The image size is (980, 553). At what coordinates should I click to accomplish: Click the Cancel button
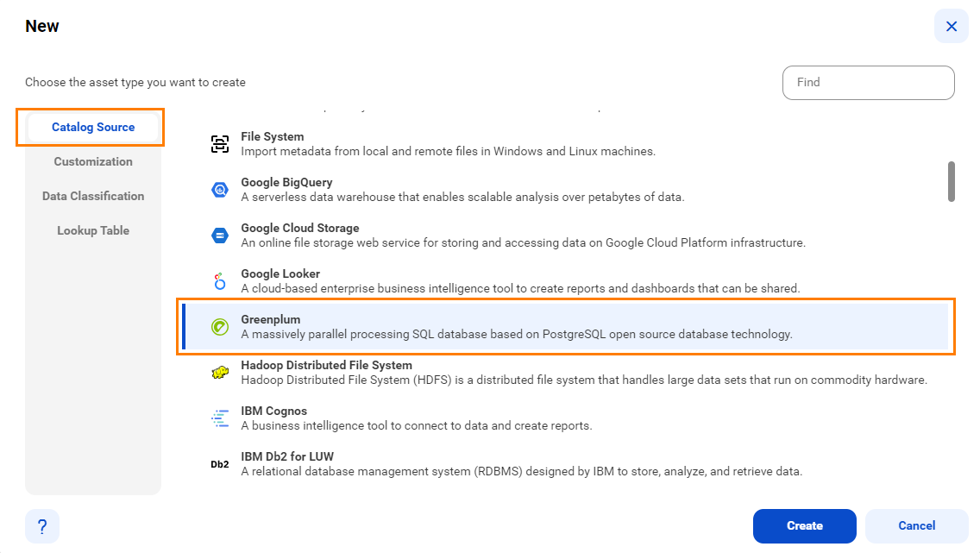[x=917, y=526]
